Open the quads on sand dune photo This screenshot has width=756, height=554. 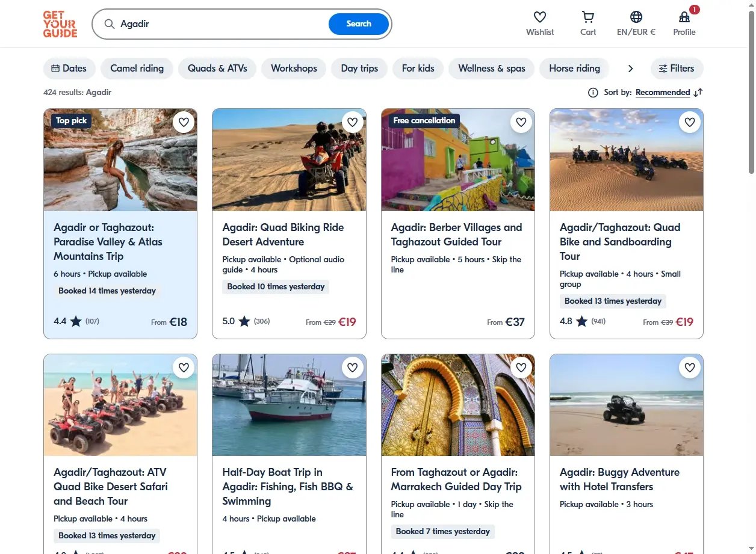pyautogui.click(x=627, y=160)
